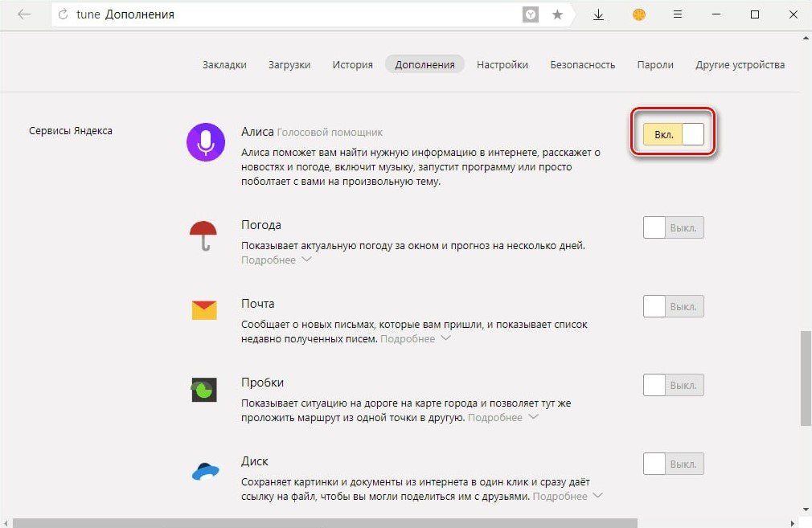812x528 pixels.
Task: Open the Закладки tab
Action: (x=224, y=65)
